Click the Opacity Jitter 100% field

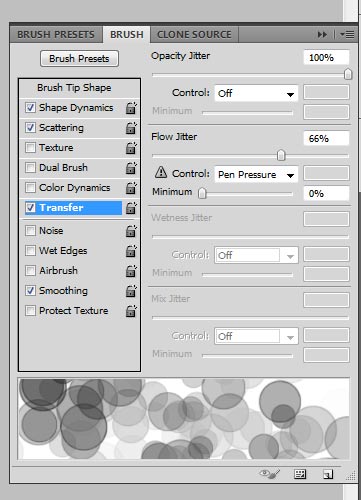[x=326, y=57]
